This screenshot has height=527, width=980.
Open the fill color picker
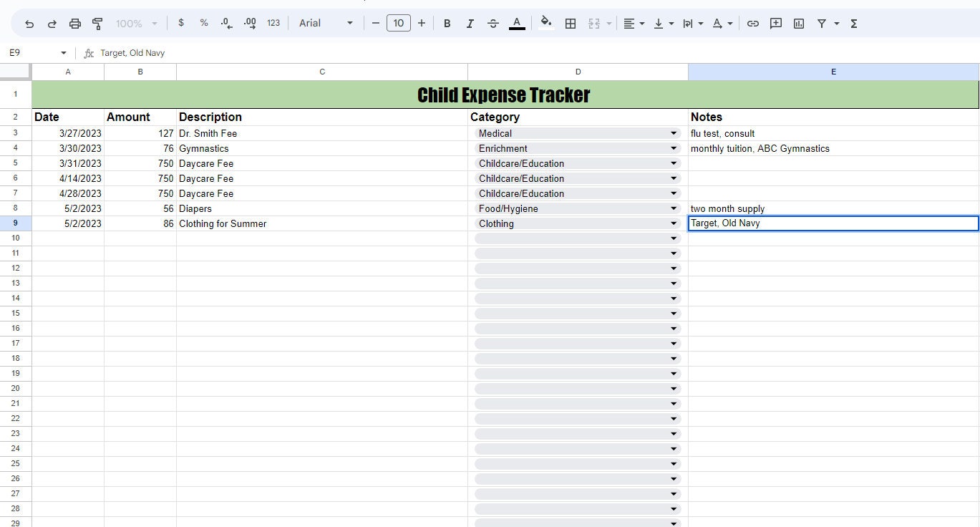point(546,23)
